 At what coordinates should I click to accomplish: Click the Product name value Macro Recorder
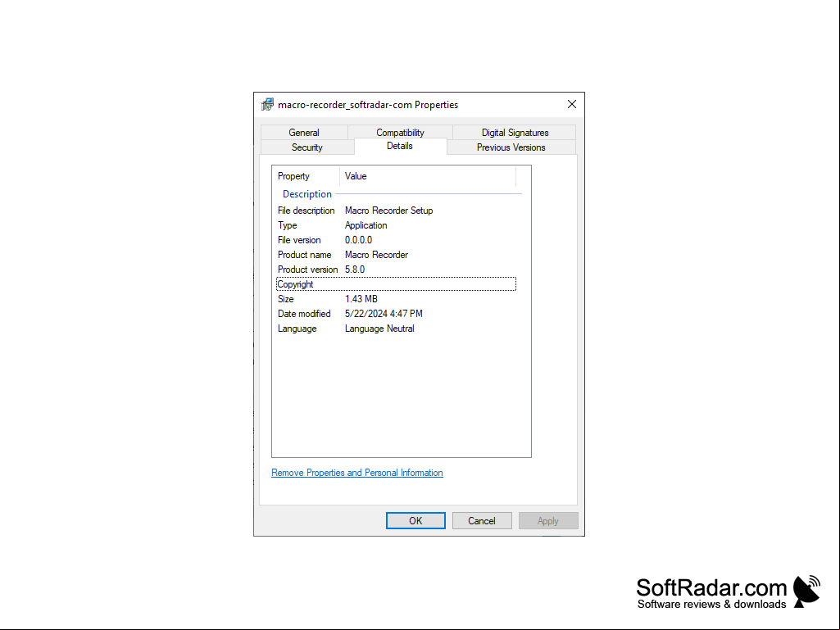pyautogui.click(x=377, y=255)
